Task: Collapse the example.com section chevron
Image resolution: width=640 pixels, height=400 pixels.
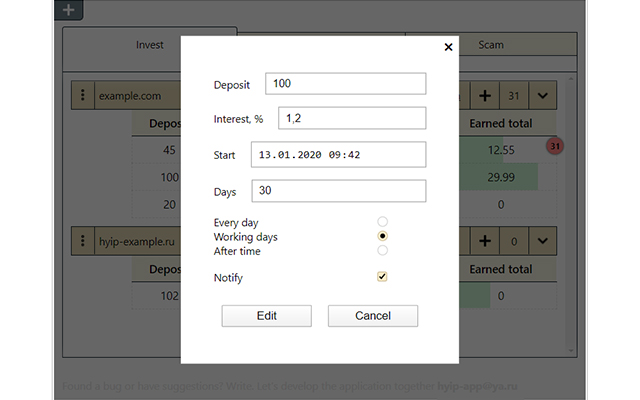Action: point(542,96)
